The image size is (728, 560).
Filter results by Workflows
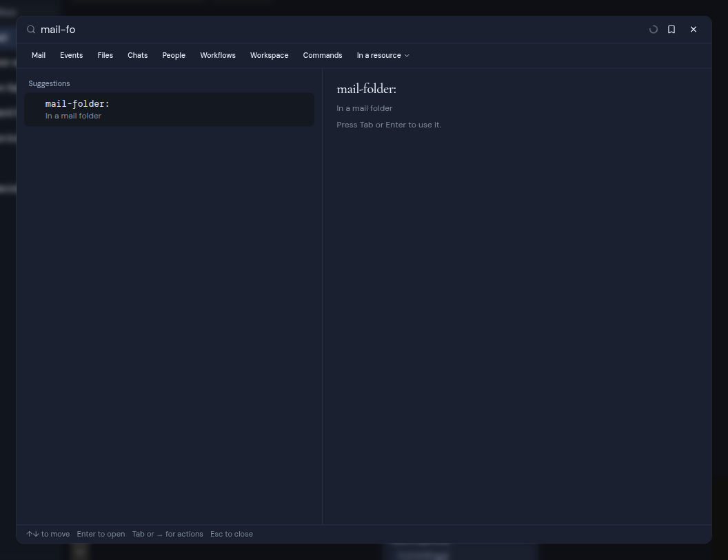(218, 55)
